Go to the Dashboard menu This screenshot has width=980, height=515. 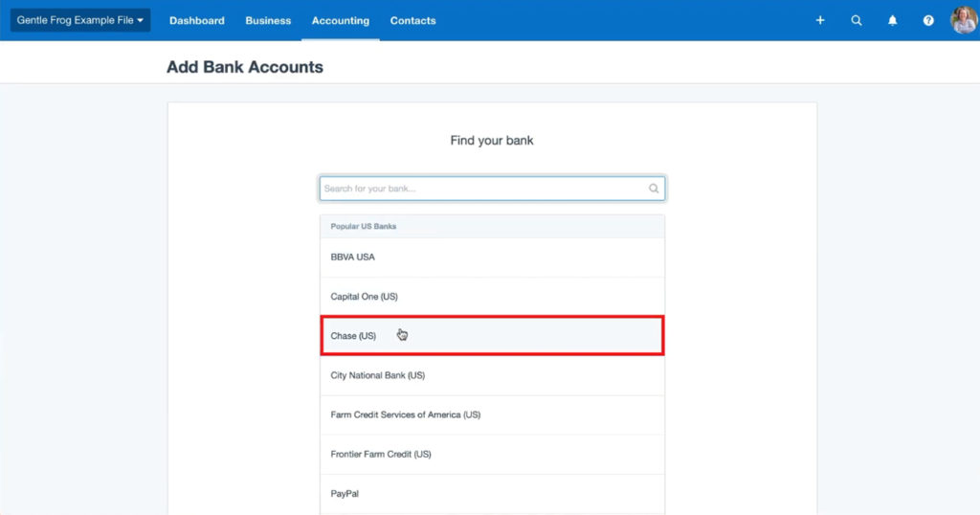click(197, 21)
